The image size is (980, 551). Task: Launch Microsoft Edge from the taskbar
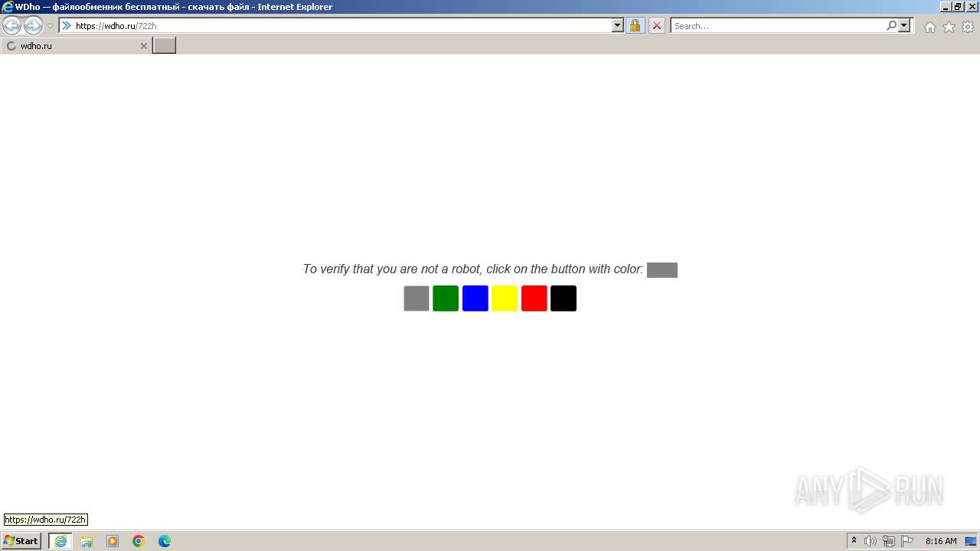tap(165, 541)
